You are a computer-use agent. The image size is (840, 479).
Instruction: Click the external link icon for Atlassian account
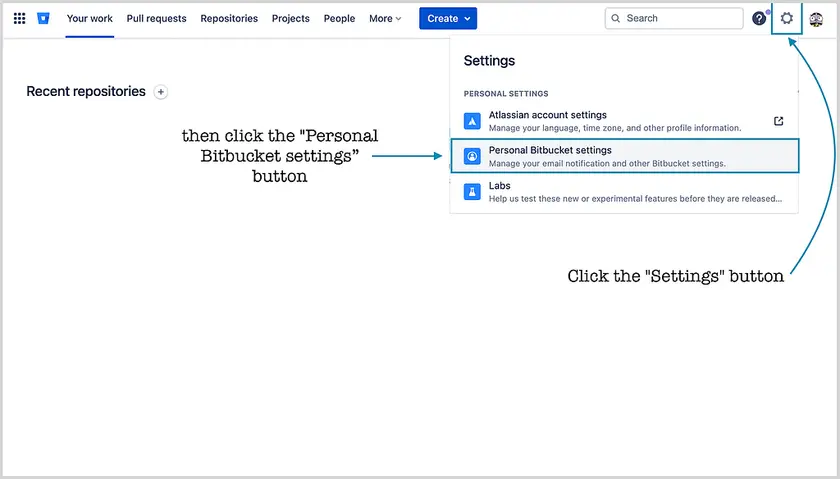coord(778,121)
